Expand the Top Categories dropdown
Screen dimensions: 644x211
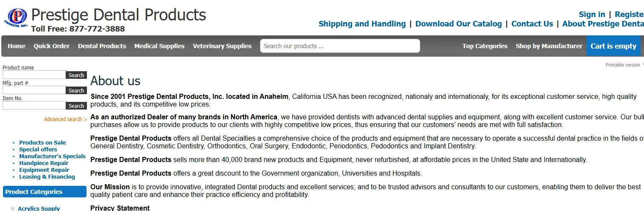(485, 46)
